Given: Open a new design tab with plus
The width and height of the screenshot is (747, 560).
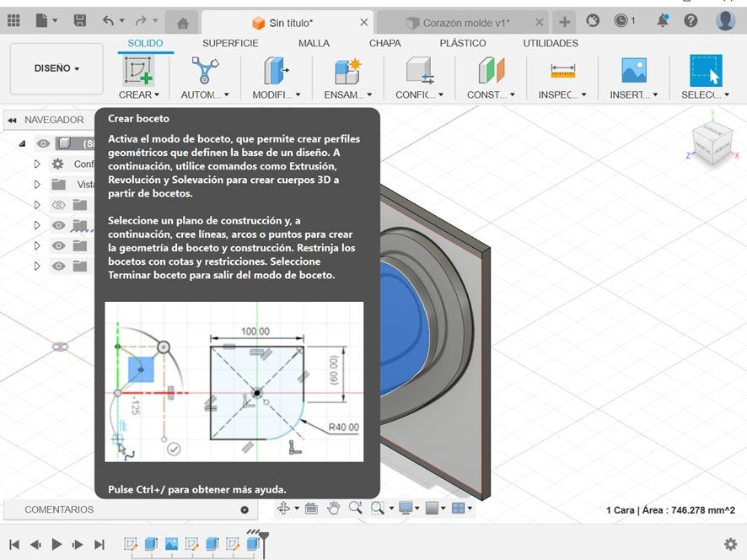Looking at the screenshot, I should tap(565, 22).
